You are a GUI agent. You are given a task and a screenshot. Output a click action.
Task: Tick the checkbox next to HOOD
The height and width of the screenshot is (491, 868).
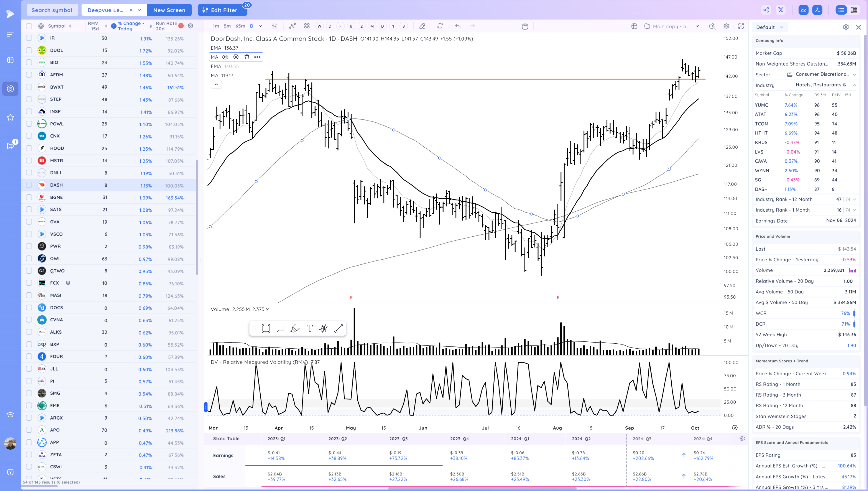click(x=29, y=148)
